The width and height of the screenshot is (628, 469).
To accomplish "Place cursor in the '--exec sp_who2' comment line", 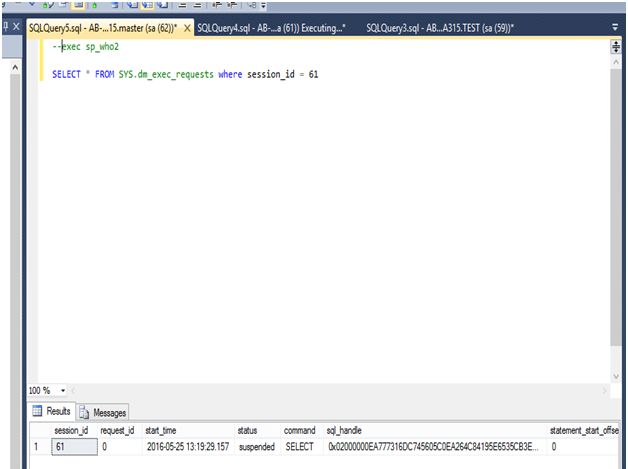I will [86, 47].
